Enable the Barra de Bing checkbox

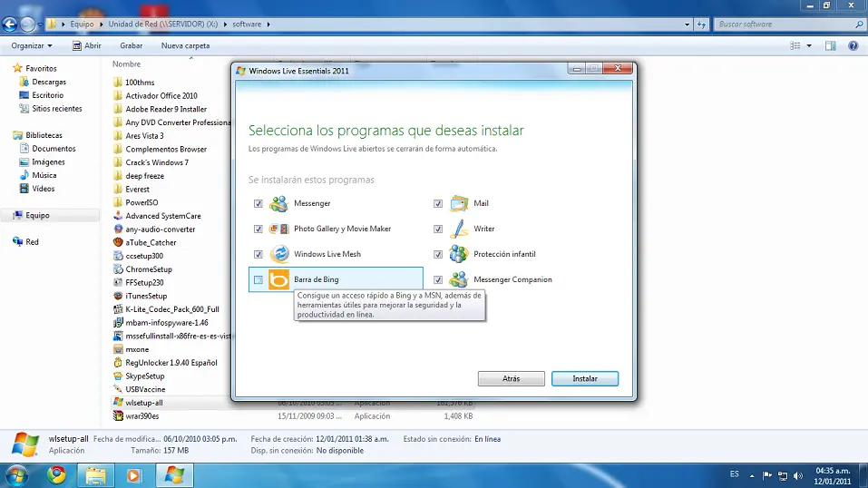[258, 280]
